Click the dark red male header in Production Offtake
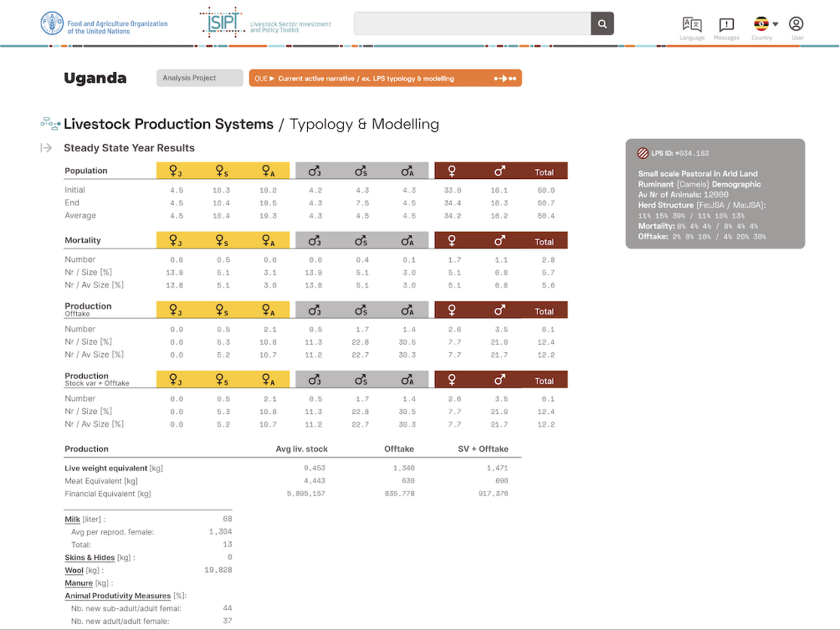840x630 pixels. (501, 310)
